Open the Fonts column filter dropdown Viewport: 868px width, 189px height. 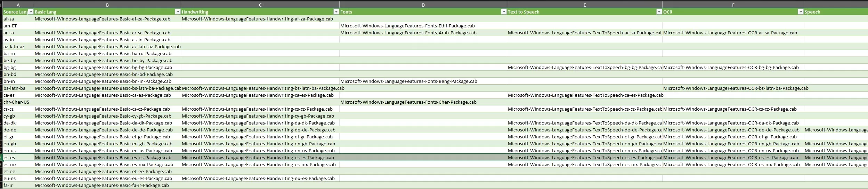pos(504,12)
